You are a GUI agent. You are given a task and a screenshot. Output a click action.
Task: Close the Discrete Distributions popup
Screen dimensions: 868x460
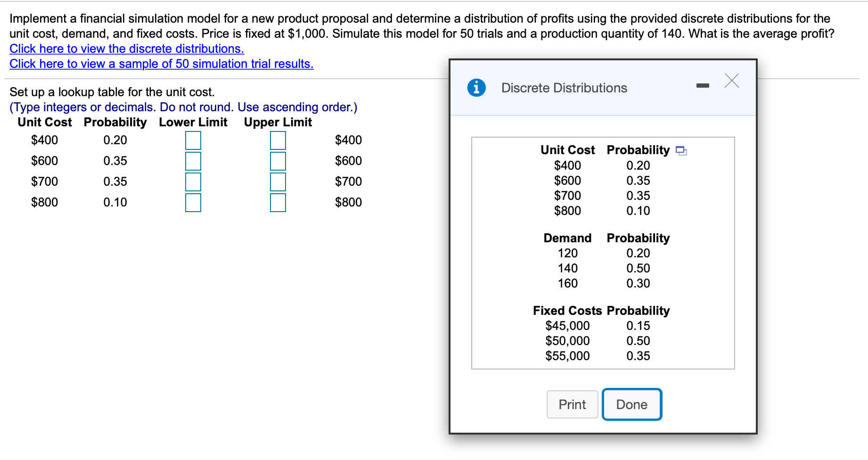pos(731,81)
